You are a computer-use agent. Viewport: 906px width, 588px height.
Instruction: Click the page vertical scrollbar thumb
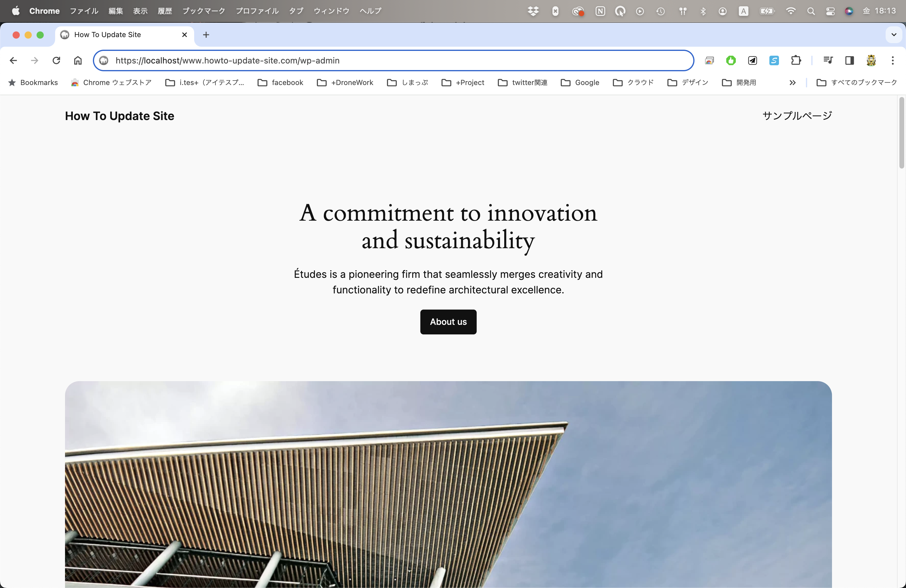902,132
